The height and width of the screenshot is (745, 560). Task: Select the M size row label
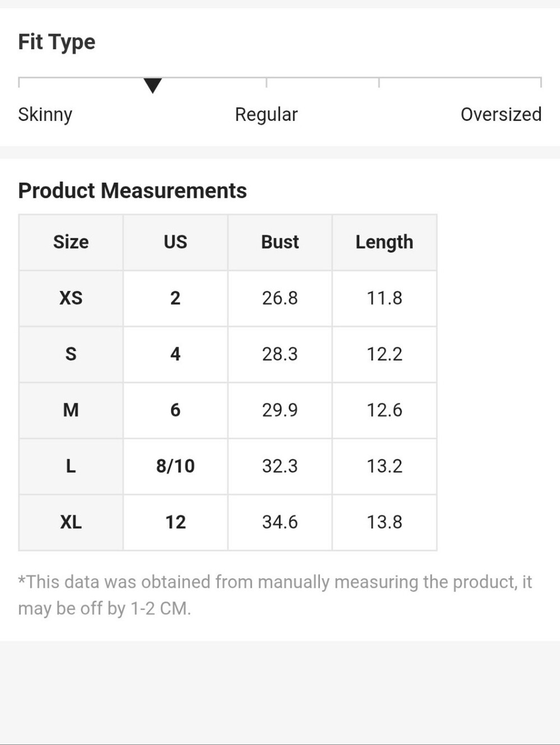coord(71,410)
